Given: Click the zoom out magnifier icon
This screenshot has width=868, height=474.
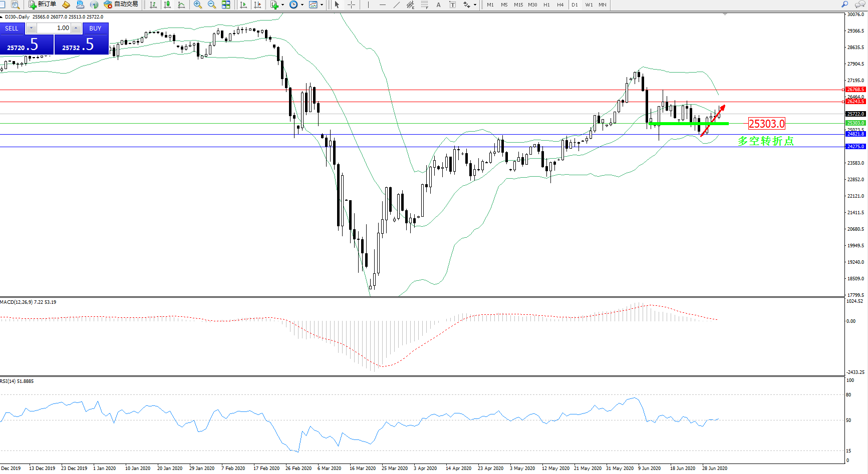Looking at the screenshot, I should (x=212, y=5).
